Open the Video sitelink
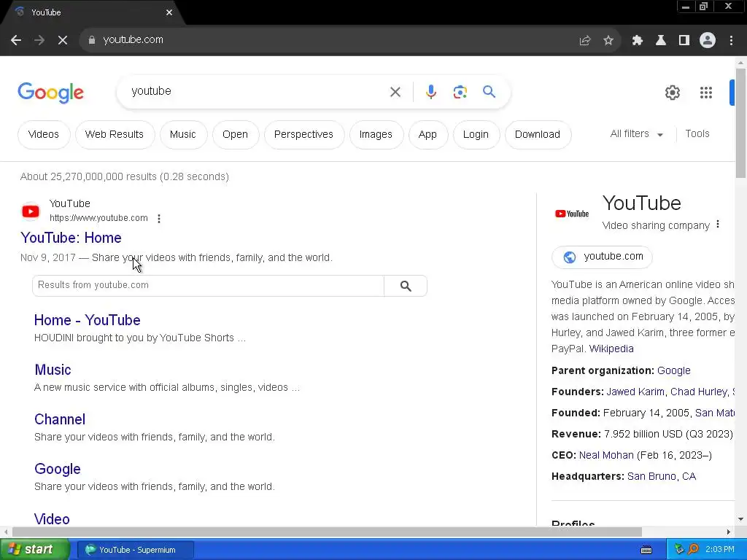The image size is (747, 560). point(52,518)
